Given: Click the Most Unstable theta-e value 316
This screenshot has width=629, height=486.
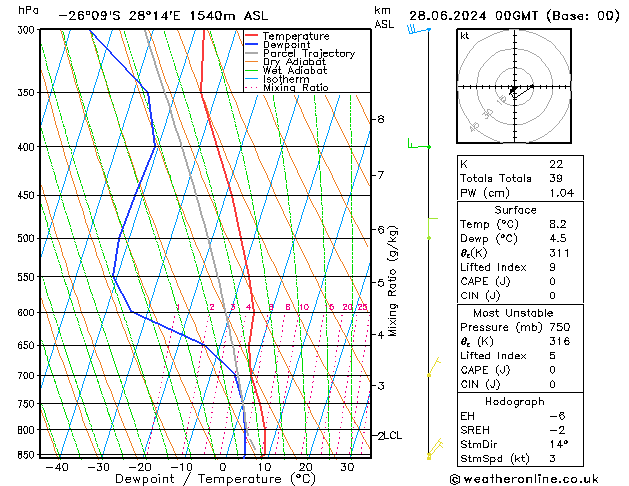Looking at the screenshot, I should [x=560, y=341].
